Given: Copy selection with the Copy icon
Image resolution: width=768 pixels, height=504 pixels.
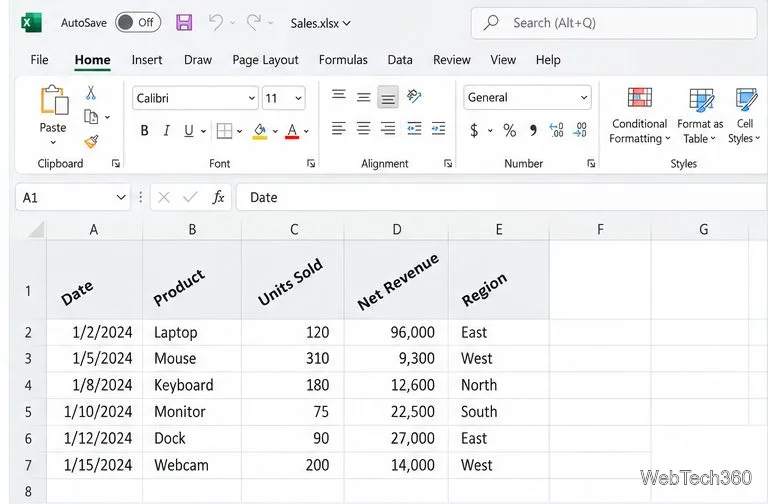Looking at the screenshot, I should tap(91, 117).
